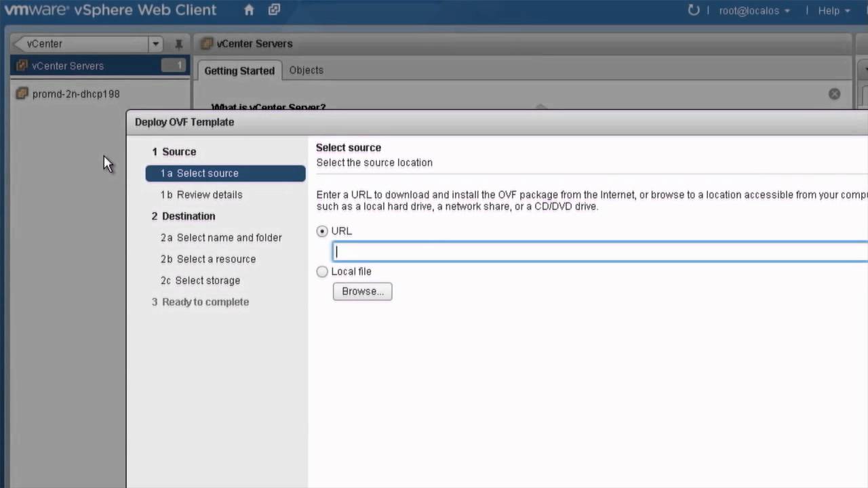The width and height of the screenshot is (868, 488).
Task: Close the Getting Started info panel
Action: coord(834,94)
